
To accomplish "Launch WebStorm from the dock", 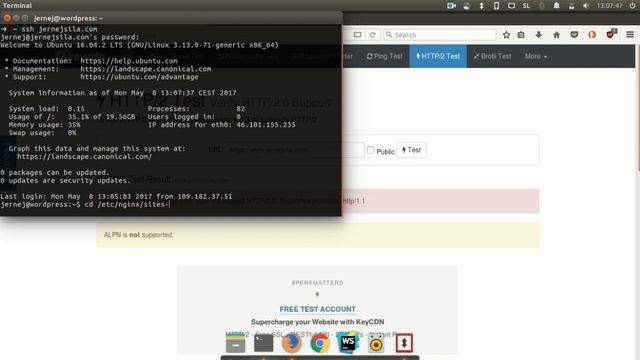I will coord(348,343).
